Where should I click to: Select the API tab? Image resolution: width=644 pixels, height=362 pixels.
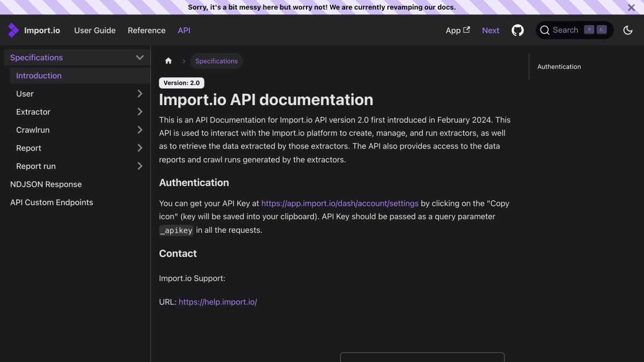pos(184,31)
